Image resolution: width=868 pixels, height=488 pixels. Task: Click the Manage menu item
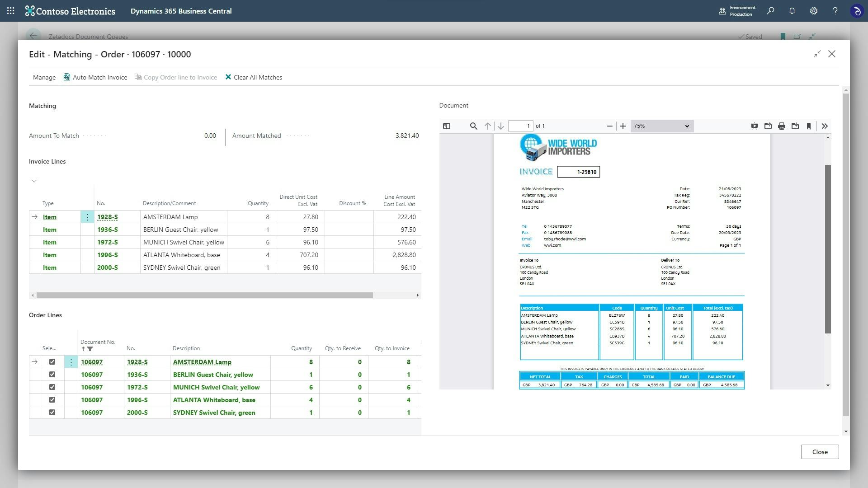click(44, 77)
